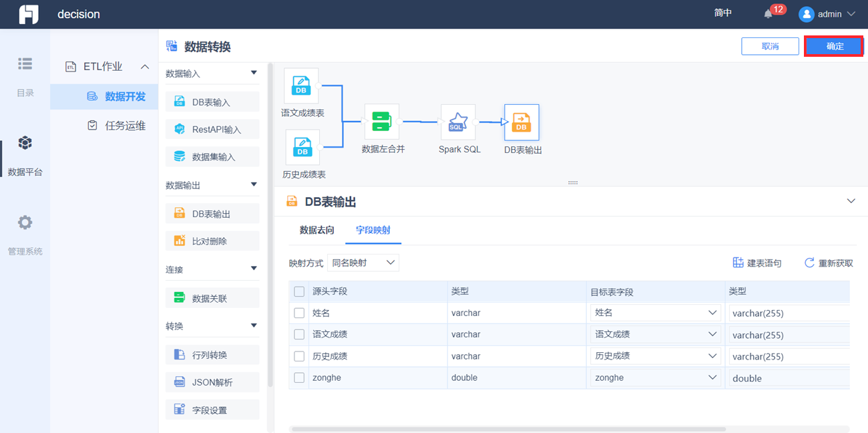
Task: Open 管理系统 gear icon
Action: pyautogui.click(x=25, y=223)
